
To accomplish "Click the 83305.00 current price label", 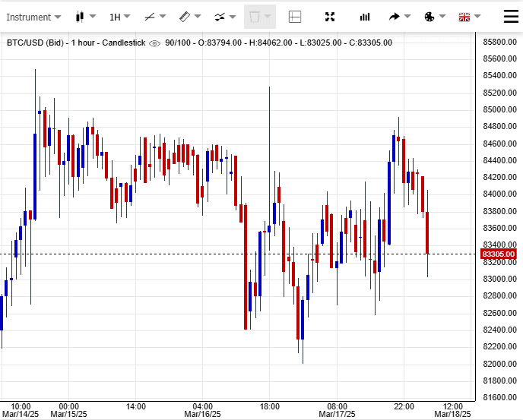I will click(x=499, y=254).
